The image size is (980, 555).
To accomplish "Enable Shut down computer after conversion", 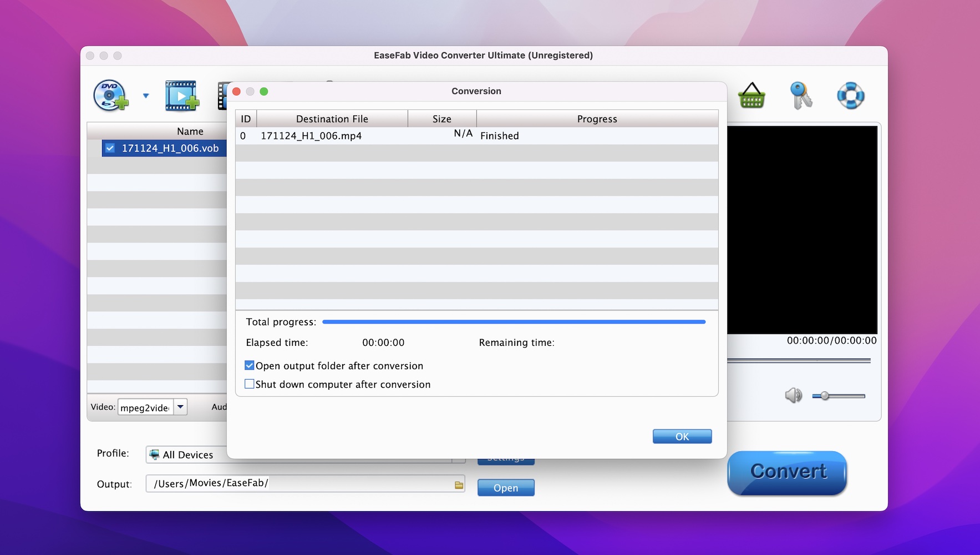I will [250, 384].
